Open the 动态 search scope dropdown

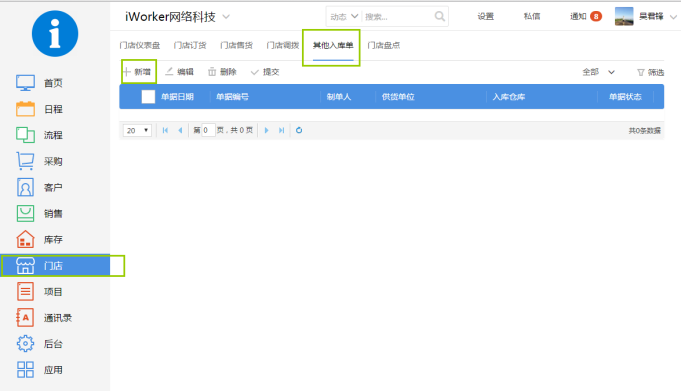344,16
